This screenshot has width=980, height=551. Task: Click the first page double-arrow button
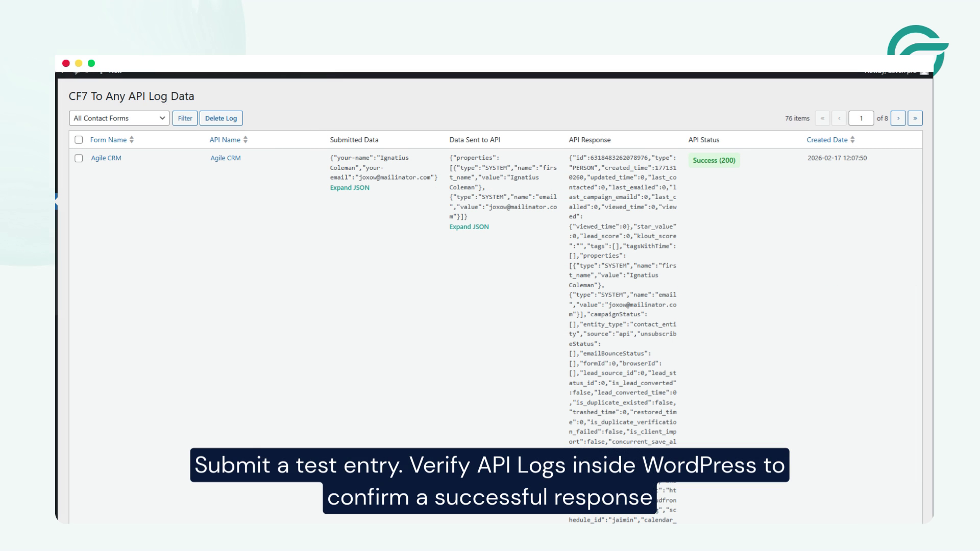click(822, 118)
